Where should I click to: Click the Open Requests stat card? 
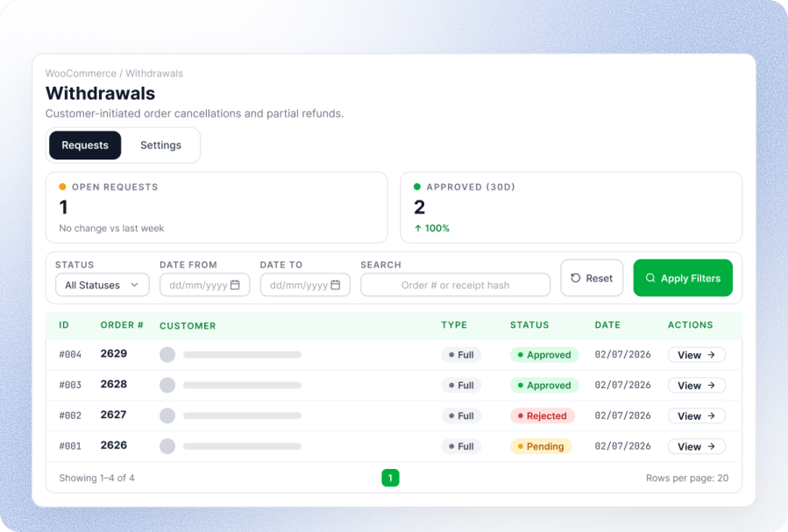217,208
